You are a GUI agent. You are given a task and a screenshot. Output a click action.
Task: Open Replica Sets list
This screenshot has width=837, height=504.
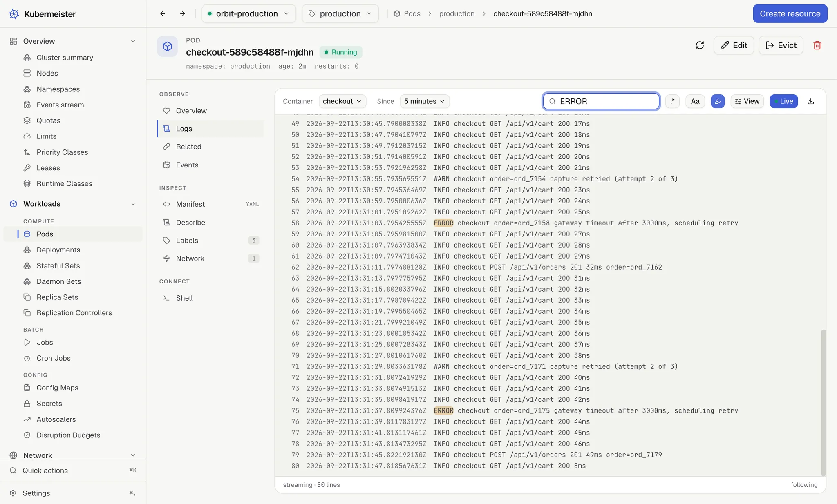(57, 297)
